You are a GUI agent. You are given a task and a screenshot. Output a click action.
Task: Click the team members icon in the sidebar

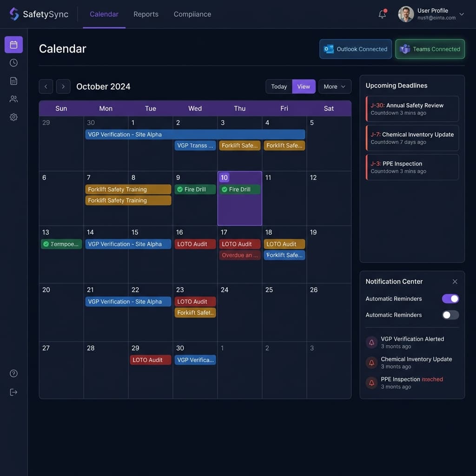coord(13,99)
